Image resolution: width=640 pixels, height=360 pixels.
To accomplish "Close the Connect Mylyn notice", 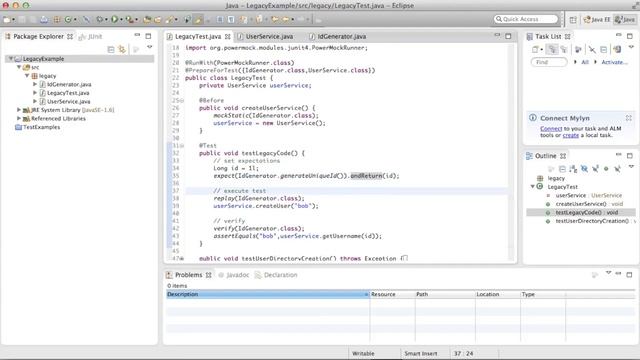I will tap(629, 118).
